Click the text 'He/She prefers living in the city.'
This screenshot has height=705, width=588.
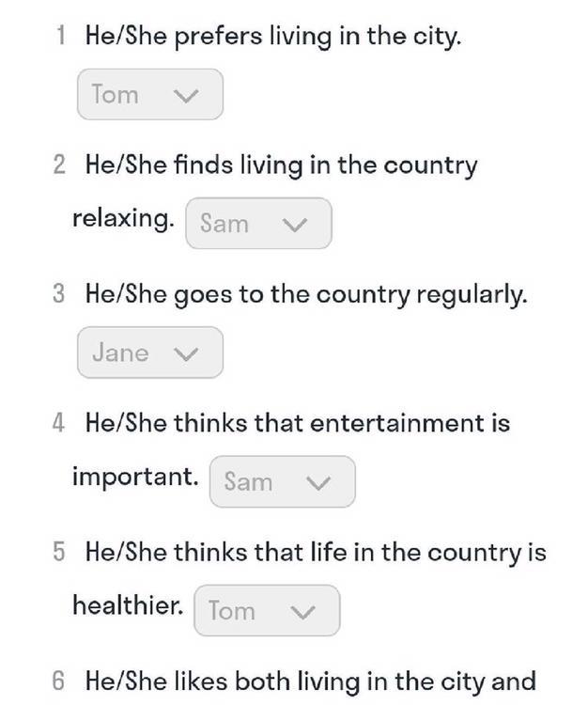(273, 38)
